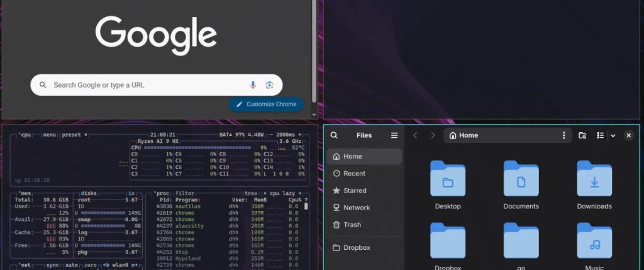Toggle the net box label in btop
The width and height of the screenshot is (644, 270).
pos(25,265)
